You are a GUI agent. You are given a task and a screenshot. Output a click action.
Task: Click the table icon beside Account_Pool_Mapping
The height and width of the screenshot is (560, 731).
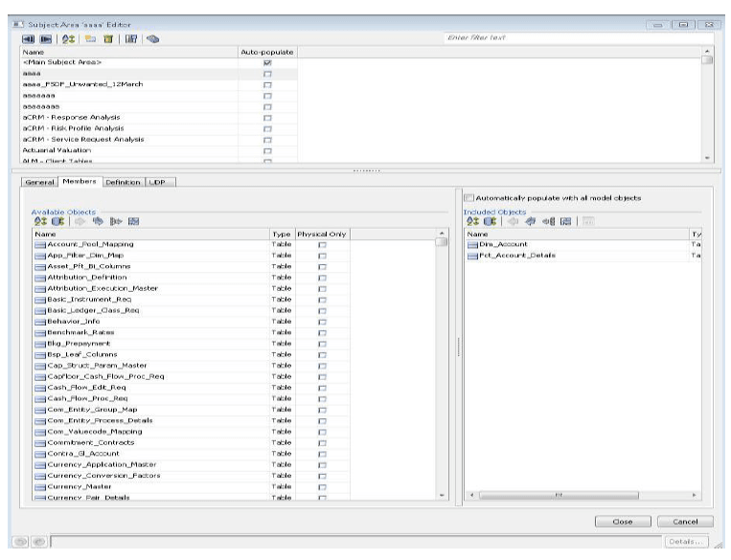point(40,245)
